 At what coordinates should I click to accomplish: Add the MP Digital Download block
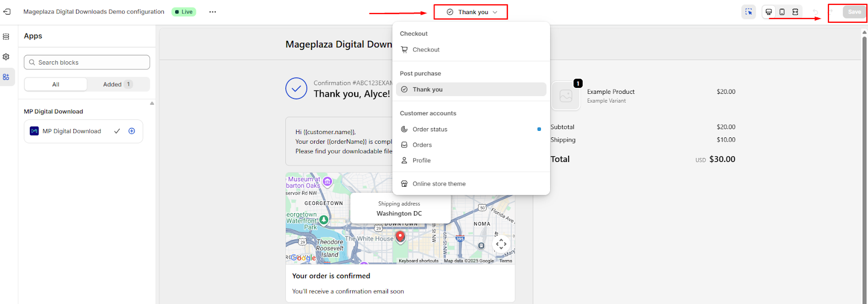pos(132,131)
